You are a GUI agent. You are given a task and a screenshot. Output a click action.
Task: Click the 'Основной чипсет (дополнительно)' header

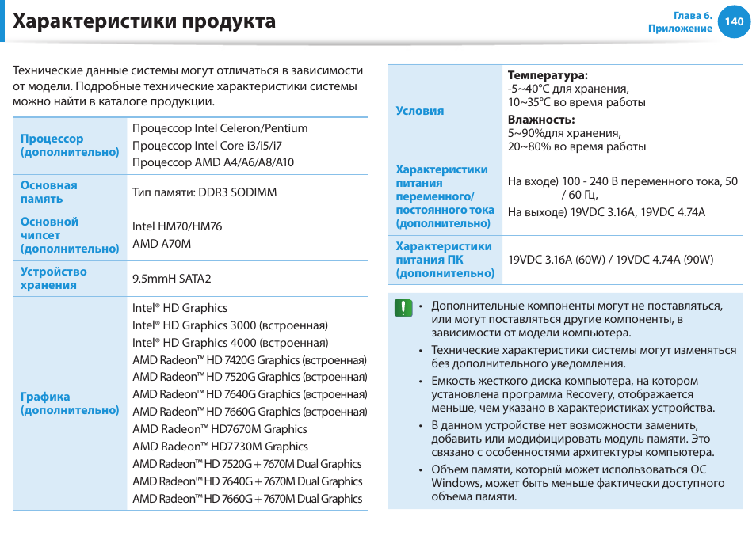pyautogui.click(x=70, y=235)
